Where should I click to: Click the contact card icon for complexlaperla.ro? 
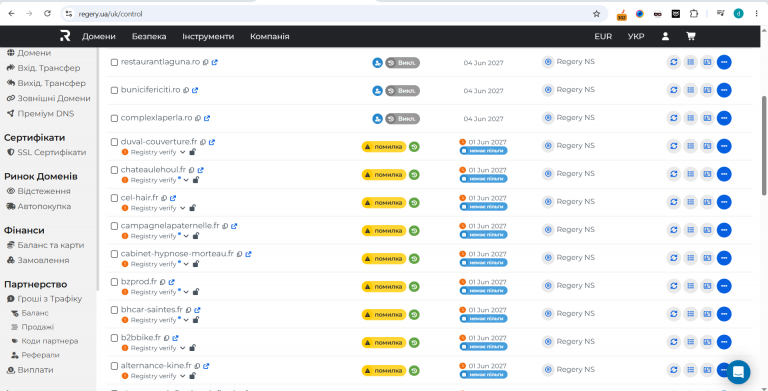click(707, 118)
